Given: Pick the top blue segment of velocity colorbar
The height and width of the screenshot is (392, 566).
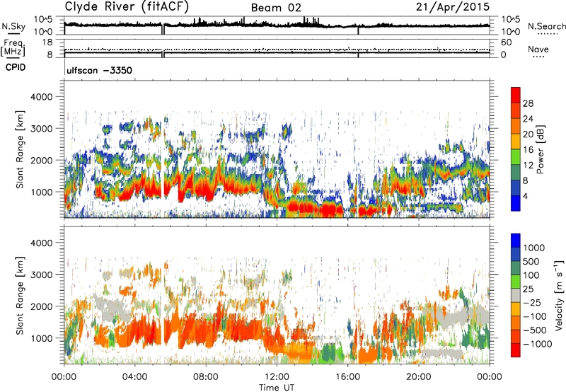Looking at the screenshot, I should tap(516, 241).
